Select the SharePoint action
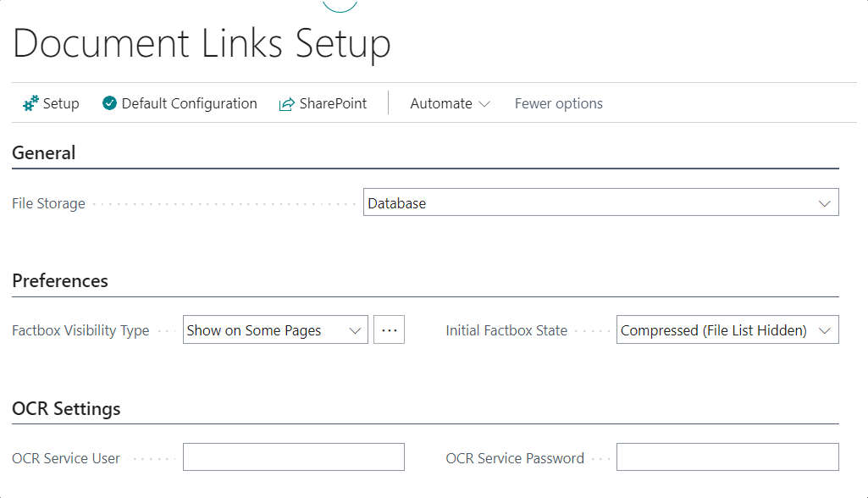This screenshot has height=498, width=868. pos(333,102)
